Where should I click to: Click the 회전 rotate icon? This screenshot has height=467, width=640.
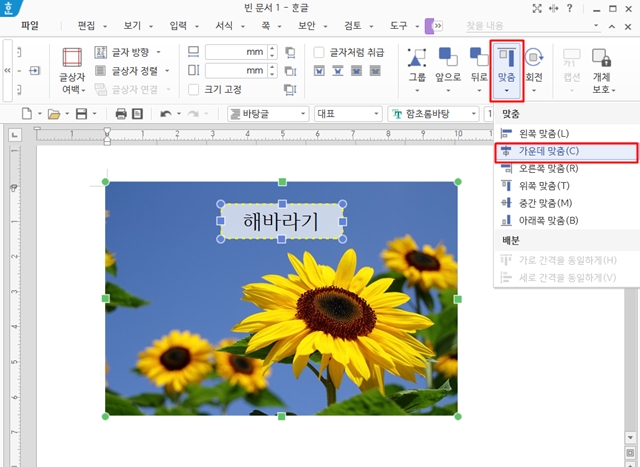click(x=534, y=57)
